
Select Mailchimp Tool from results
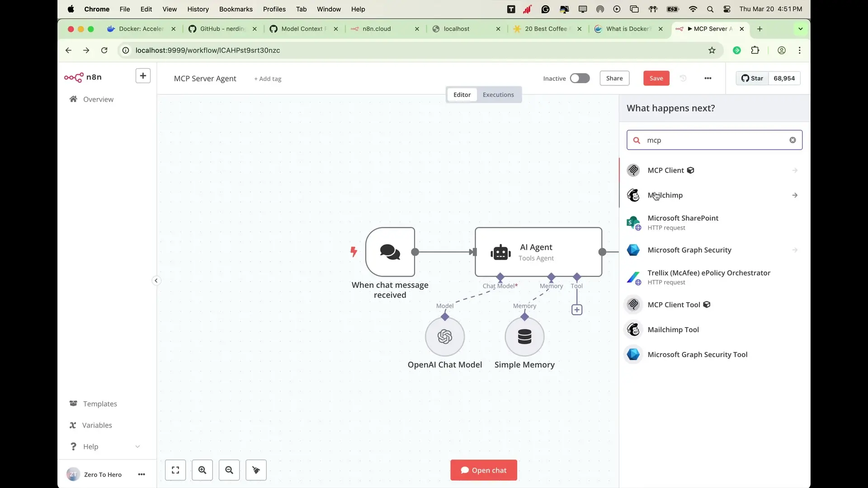714,329
